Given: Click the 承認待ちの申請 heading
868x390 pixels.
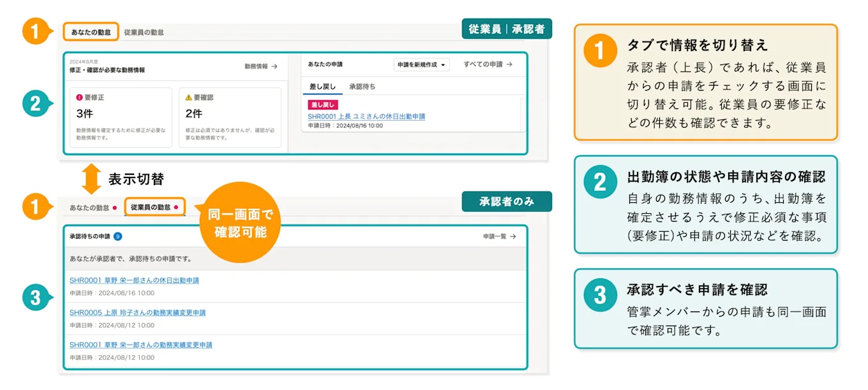Looking at the screenshot, I should tap(89, 236).
